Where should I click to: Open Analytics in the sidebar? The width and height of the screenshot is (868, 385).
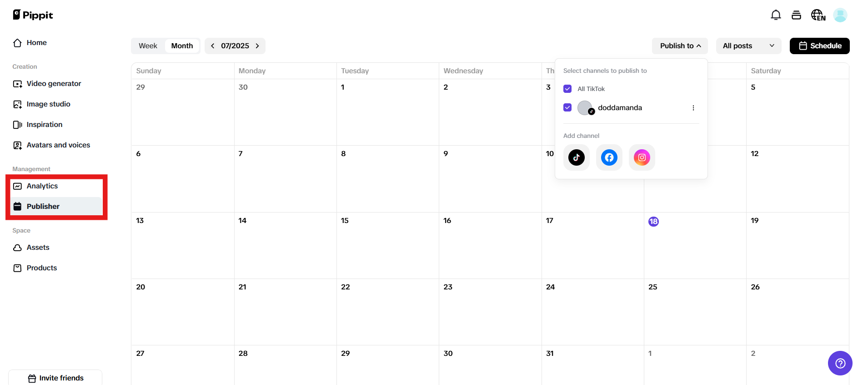pos(42,186)
